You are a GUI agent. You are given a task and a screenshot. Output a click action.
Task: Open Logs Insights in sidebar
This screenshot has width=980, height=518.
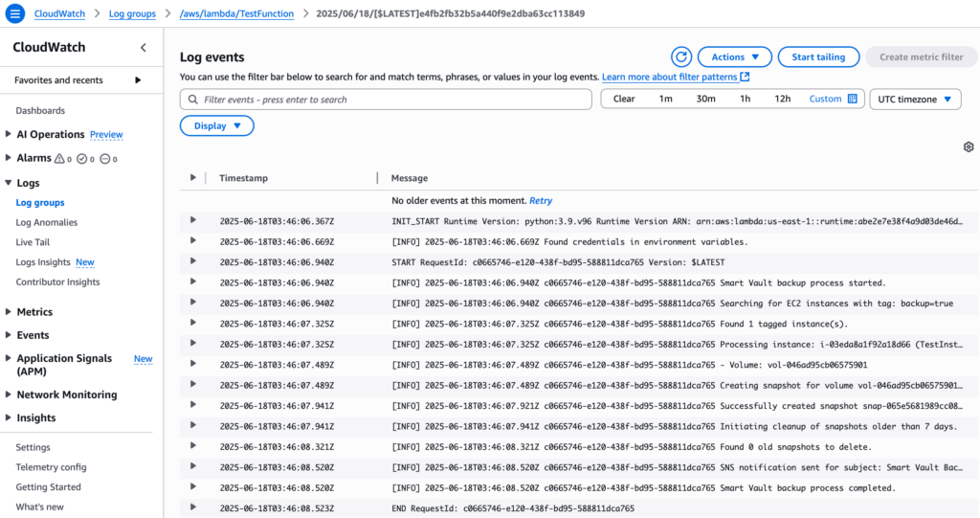(43, 262)
